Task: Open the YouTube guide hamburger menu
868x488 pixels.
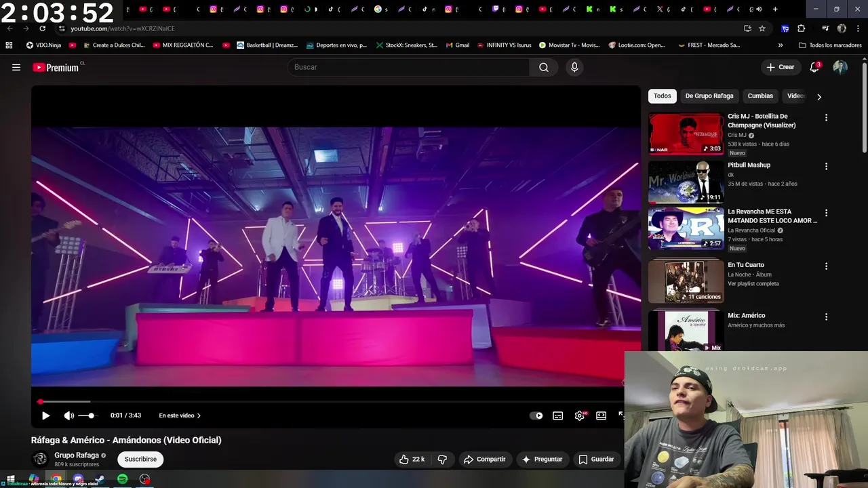Action: [16, 67]
